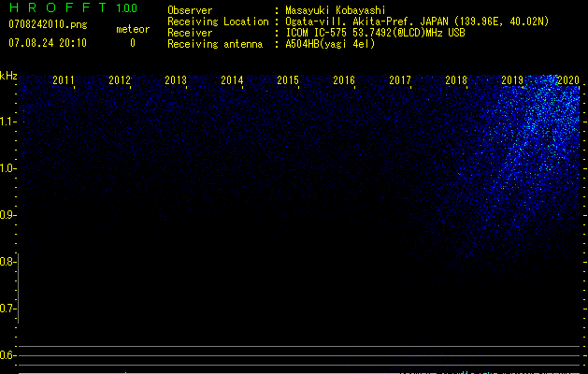Click the Observer field label

tap(190, 10)
